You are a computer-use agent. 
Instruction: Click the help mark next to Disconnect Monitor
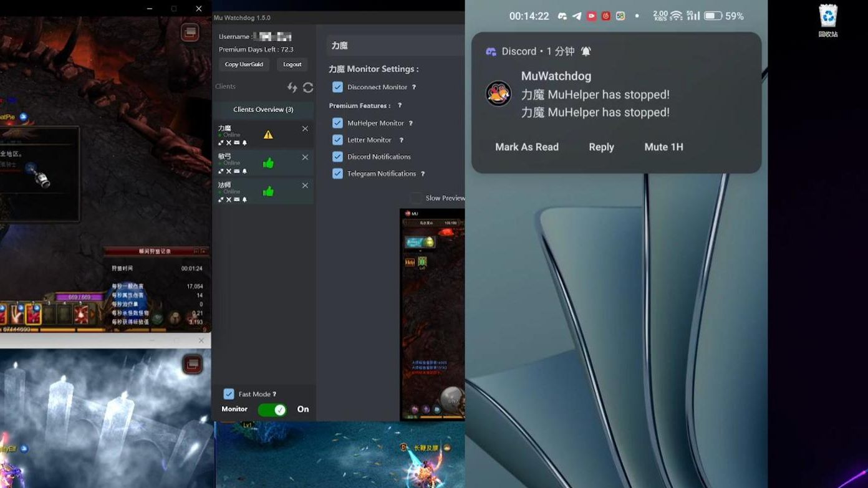pos(413,87)
